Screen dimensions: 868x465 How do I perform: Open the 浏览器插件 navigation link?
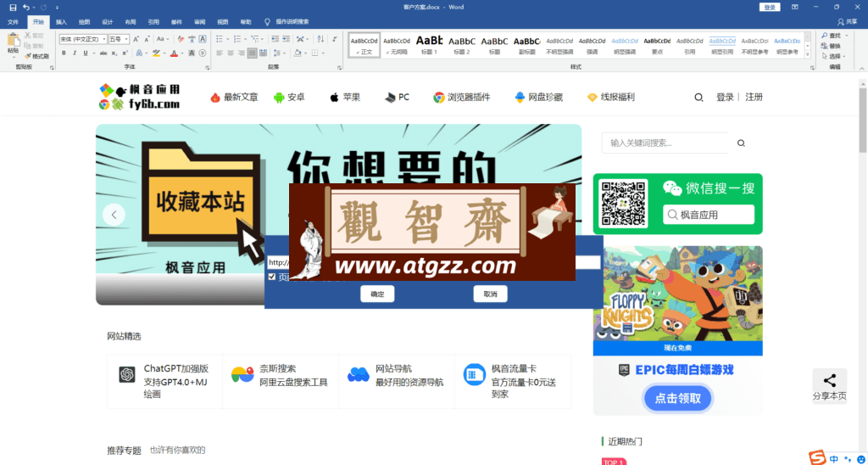pyautogui.click(x=462, y=98)
